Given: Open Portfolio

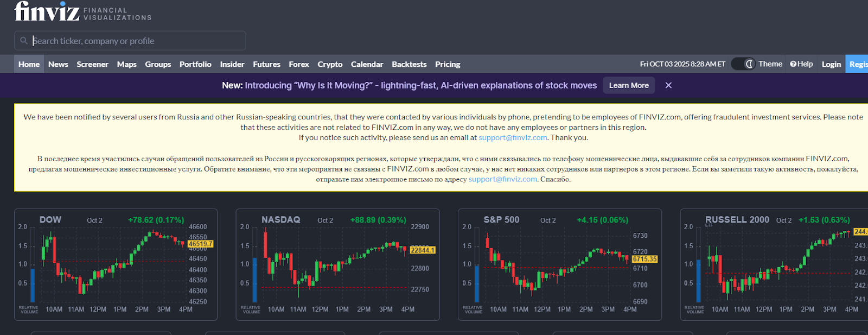Looking at the screenshot, I should click(195, 64).
